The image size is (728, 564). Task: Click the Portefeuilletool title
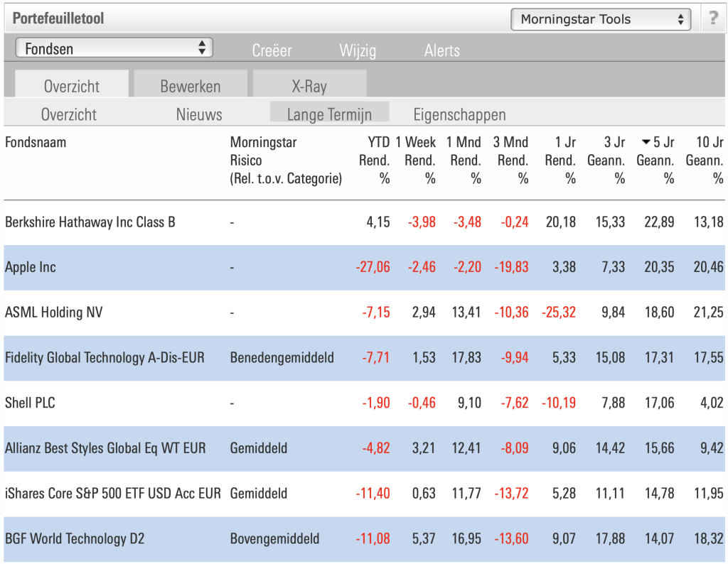point(58,18)
